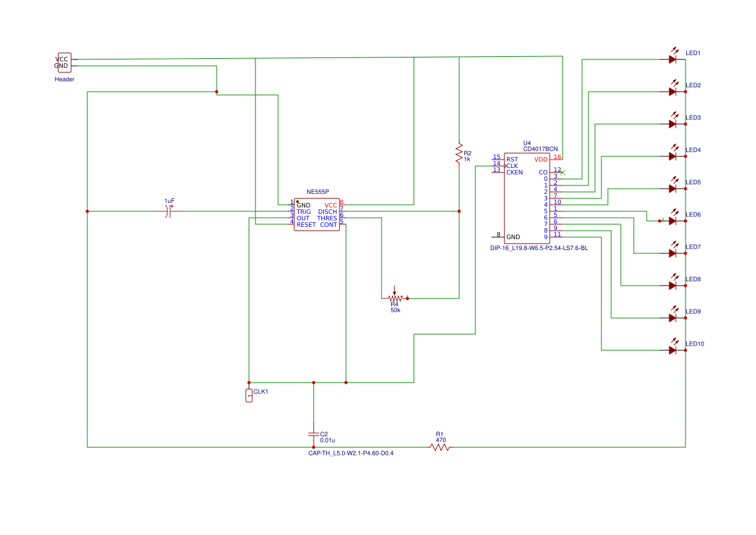Click the 470 value label

tap(440, 439)
